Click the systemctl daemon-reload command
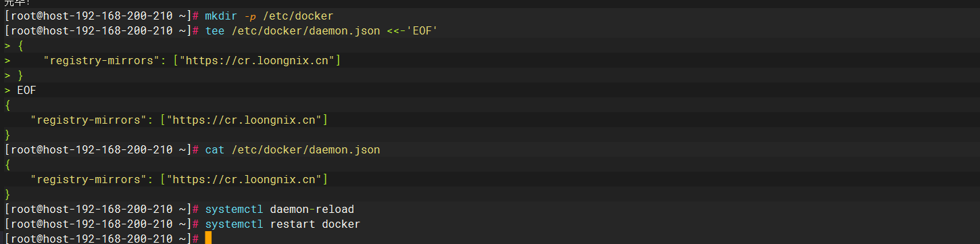Viewport: 980px width, 244px height. coord(279,209)
